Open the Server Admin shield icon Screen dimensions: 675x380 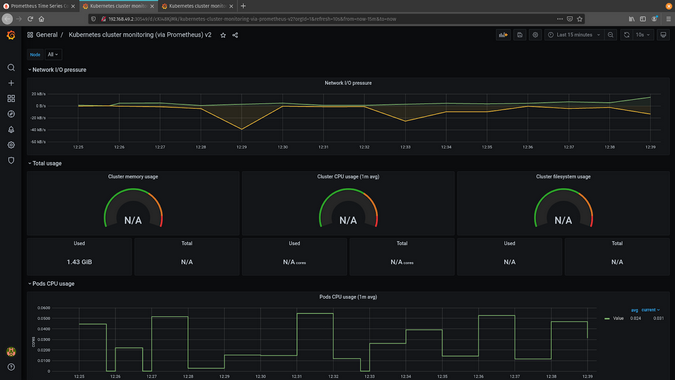click(x=11, y=161)
